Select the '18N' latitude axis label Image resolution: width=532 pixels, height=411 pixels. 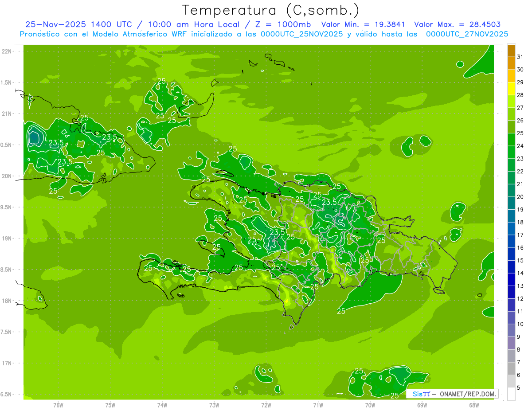[6, 301]
